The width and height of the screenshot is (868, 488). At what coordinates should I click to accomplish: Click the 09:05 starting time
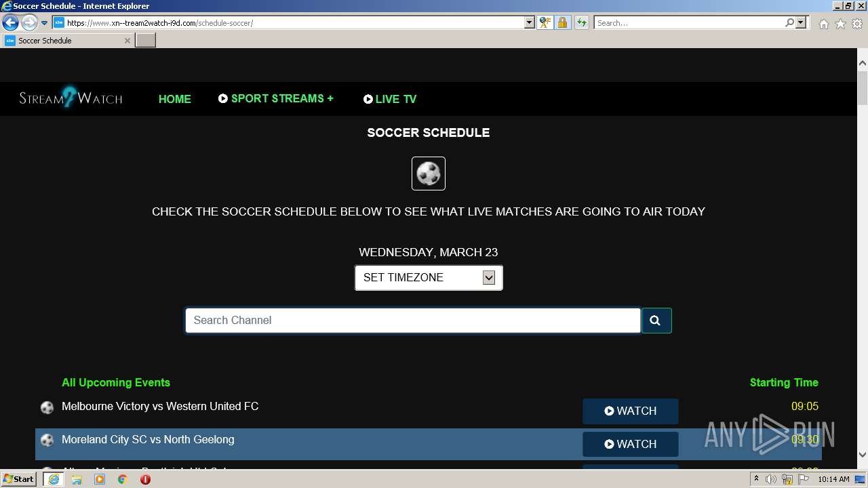[805, 407]
